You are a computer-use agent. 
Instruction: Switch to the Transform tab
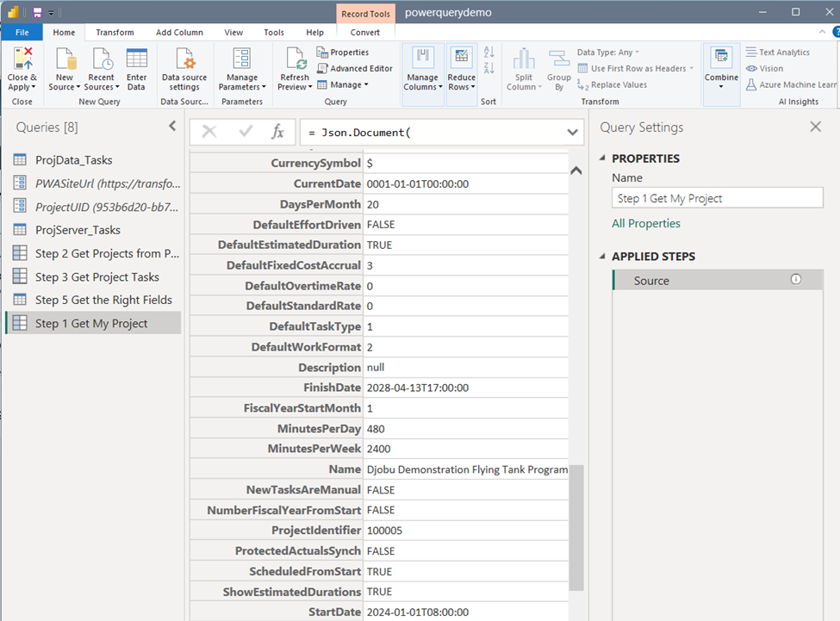115,32
